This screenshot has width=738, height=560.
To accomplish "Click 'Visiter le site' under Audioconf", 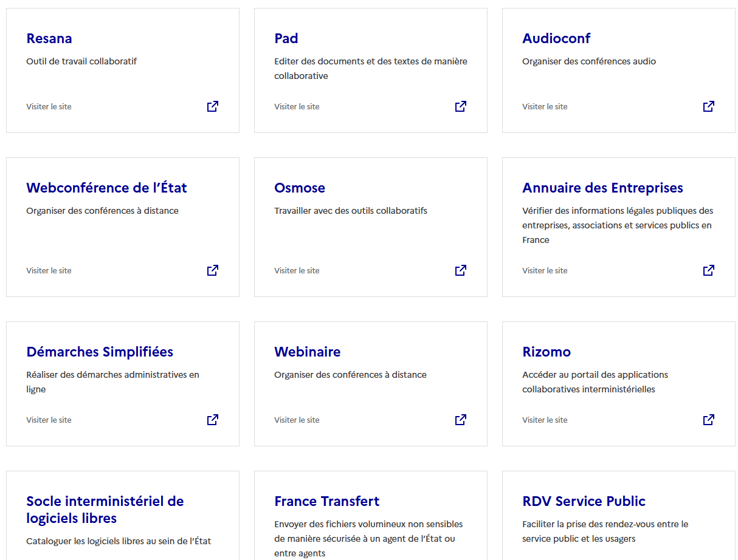I will 545,106.
